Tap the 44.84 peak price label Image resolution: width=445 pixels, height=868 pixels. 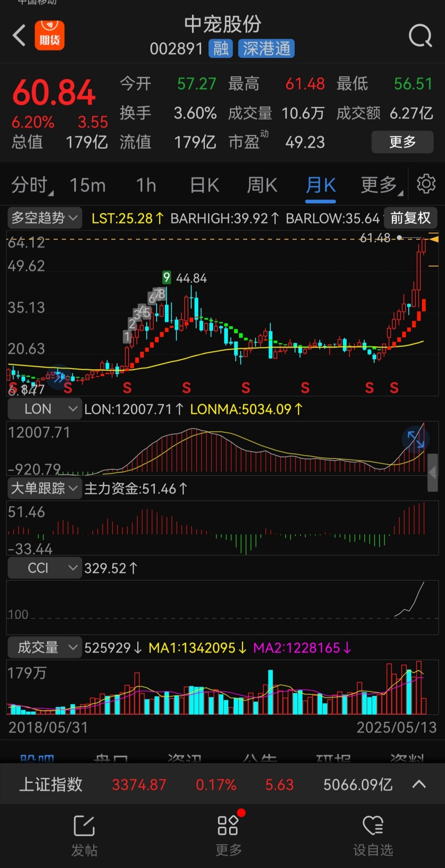tap(192, 278)
